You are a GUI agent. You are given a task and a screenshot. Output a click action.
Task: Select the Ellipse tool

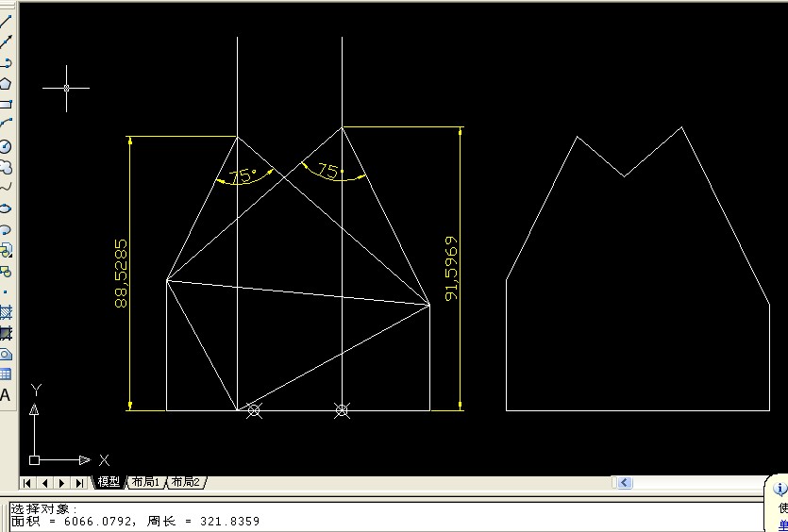6,208
